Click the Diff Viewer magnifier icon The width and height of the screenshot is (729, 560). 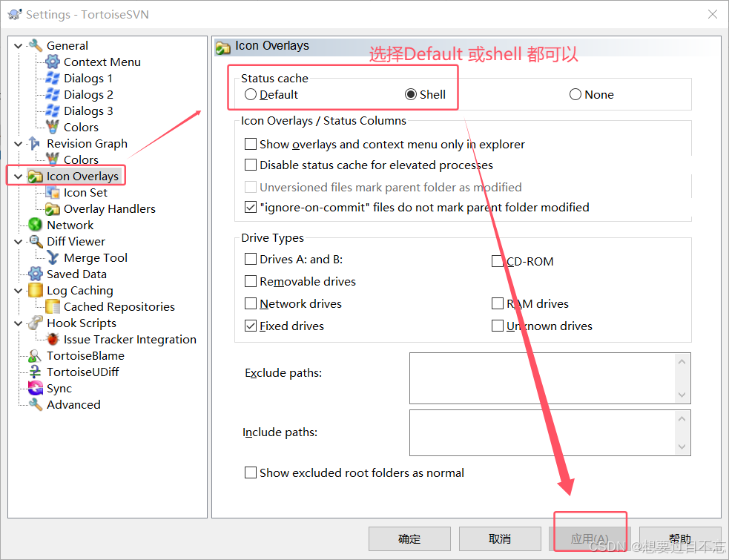[36, 241]
